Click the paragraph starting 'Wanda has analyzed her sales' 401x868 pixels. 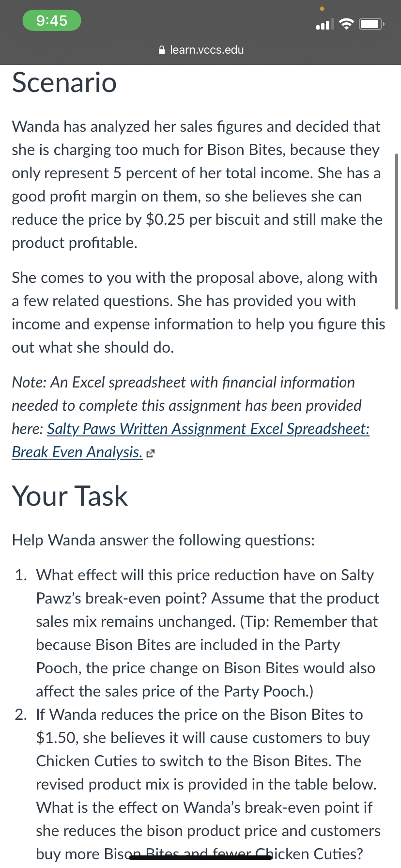[198, 185]
